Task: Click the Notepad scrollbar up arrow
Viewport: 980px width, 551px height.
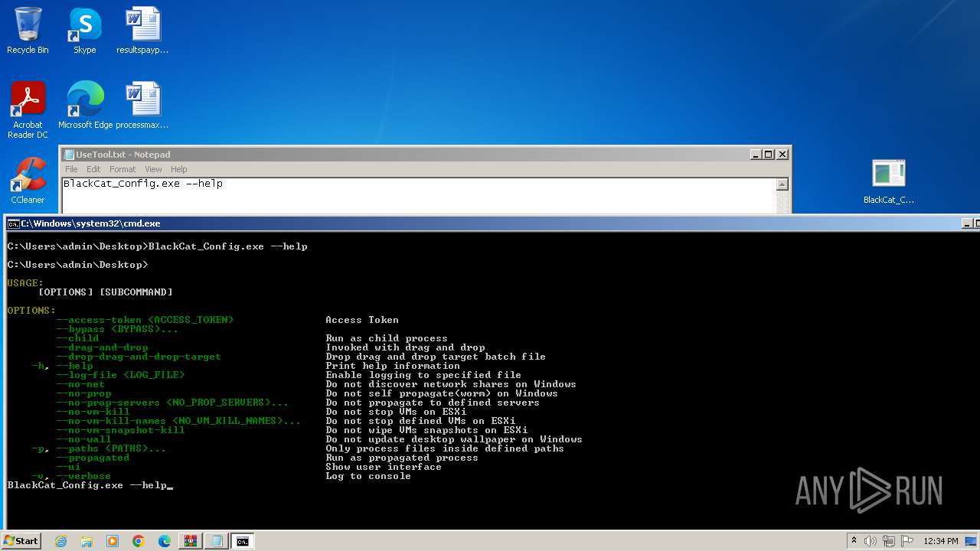Action: 782,184
